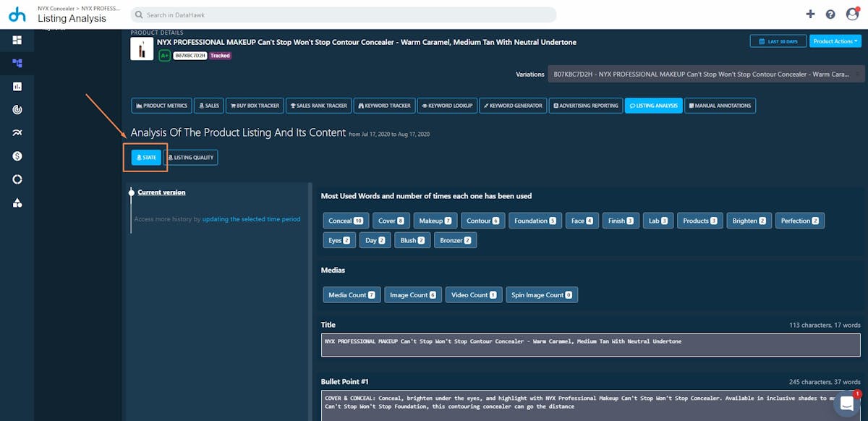Open the user account avatar icon
This screenshot has width=868, height=421.
click(852, 14)
